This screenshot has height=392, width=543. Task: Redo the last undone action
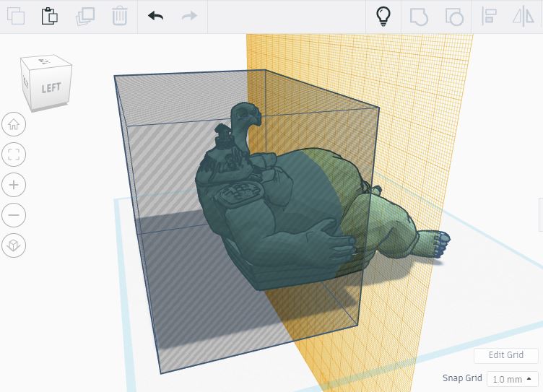point(189,16)
